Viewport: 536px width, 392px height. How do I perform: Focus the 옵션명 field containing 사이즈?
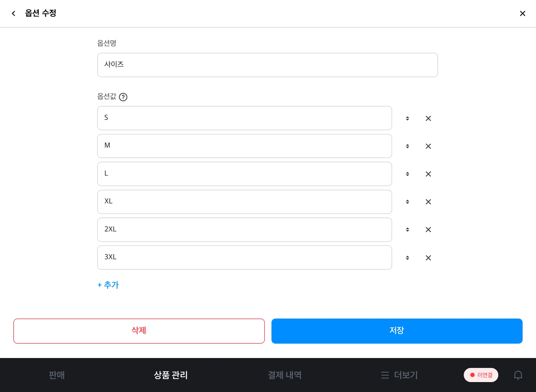pyautogui.click(x=267, y=65)
